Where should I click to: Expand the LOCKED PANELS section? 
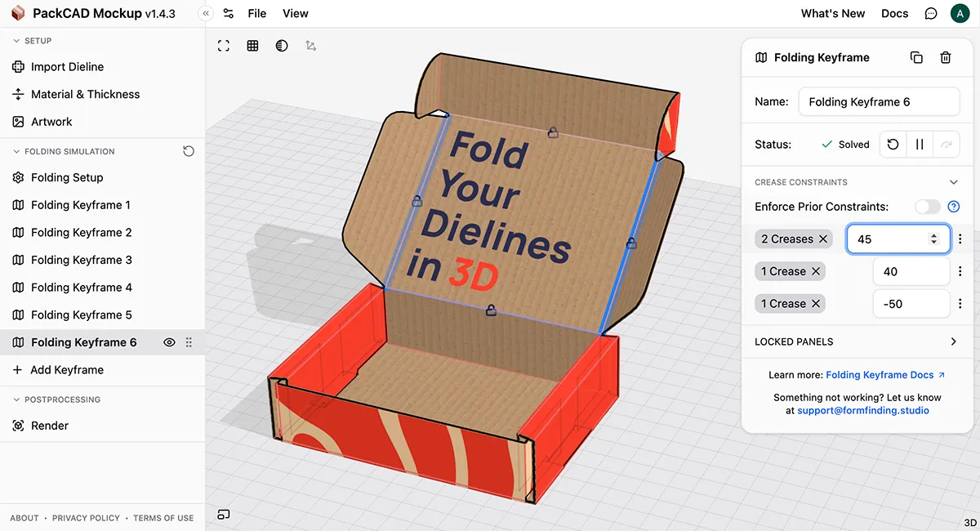857,341
